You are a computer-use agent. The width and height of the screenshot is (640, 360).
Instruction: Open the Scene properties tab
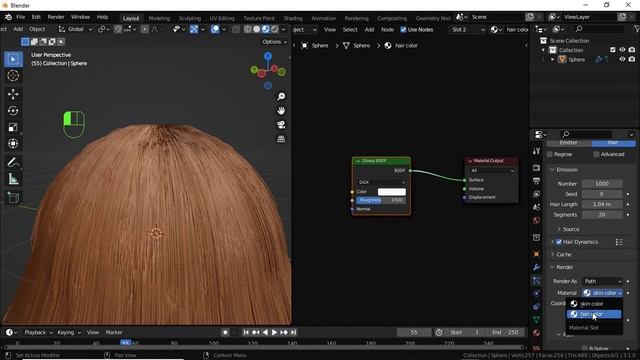pos(536,207)
